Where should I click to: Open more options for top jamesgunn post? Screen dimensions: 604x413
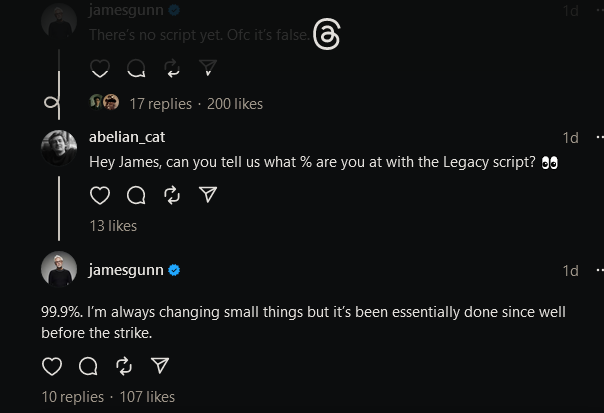coord(599,10)
